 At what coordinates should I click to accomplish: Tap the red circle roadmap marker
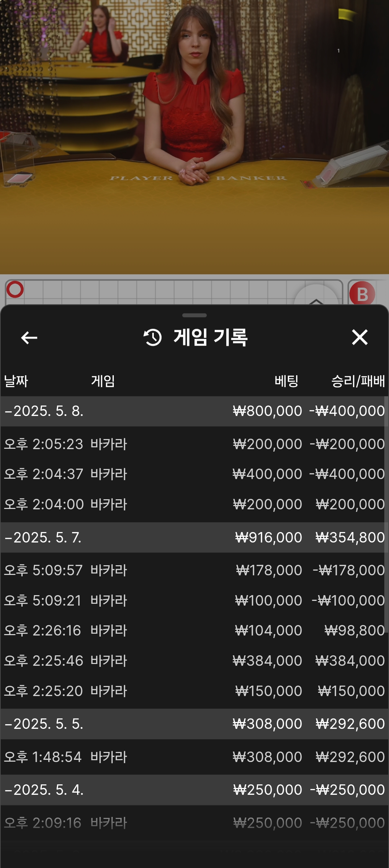[15, 289]
